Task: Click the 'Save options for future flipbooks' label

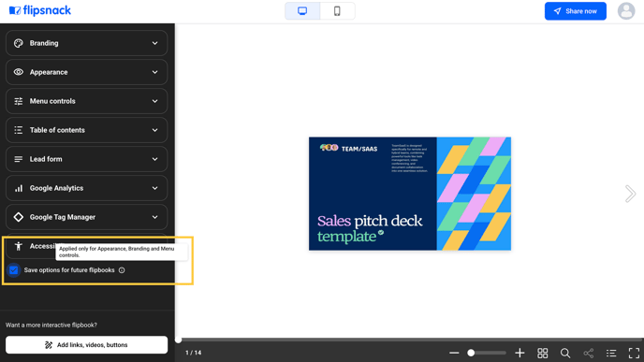Action: (69, 270)
